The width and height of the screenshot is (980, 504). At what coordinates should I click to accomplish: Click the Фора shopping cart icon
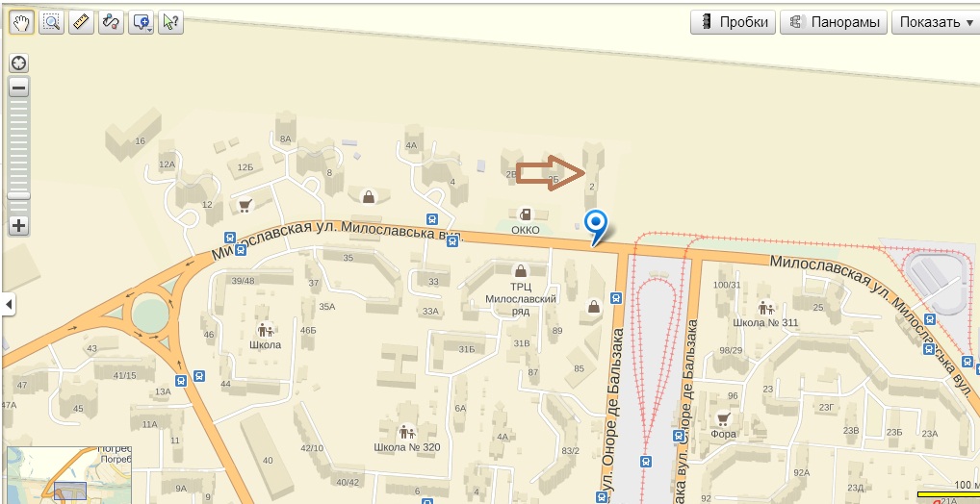723,417
